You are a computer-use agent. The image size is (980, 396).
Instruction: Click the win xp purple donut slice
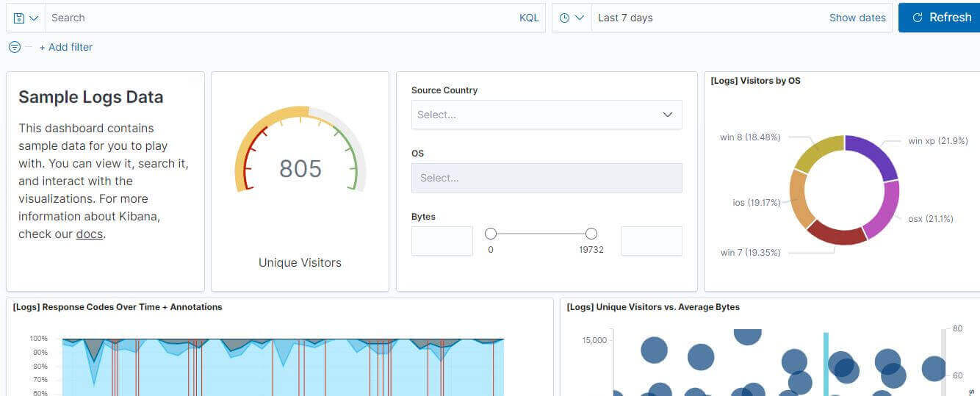coord(876,153)
